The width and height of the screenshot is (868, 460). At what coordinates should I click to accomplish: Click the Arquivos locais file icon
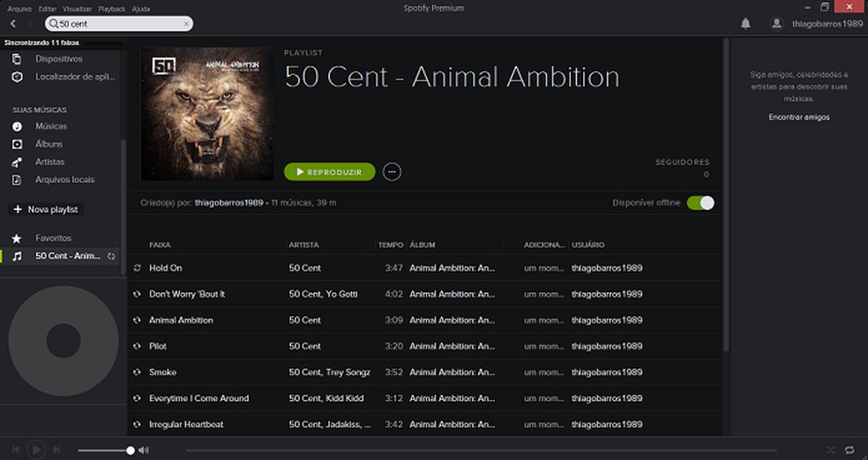pos(17,179)
